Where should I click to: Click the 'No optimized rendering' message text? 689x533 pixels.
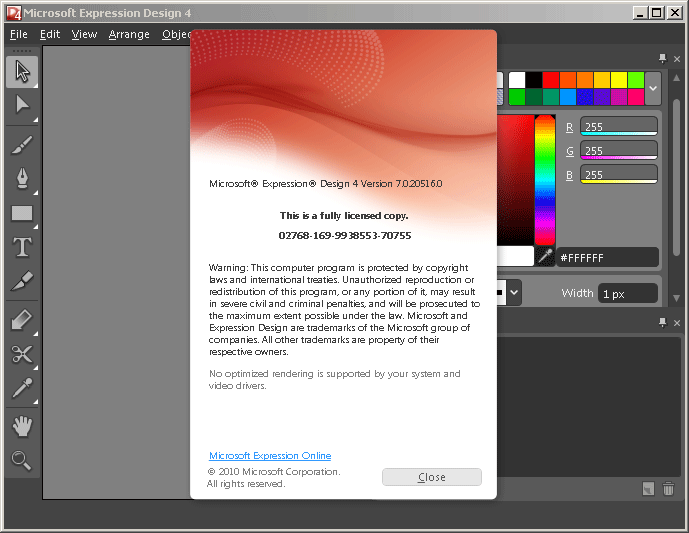coord(334,380)
